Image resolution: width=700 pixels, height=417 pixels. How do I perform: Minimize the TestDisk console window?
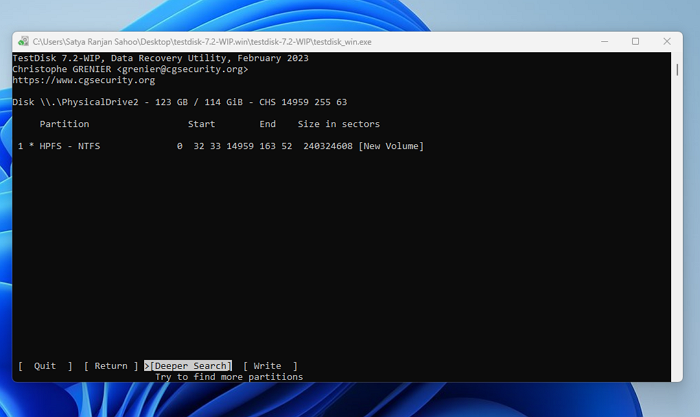click(604, 42)
